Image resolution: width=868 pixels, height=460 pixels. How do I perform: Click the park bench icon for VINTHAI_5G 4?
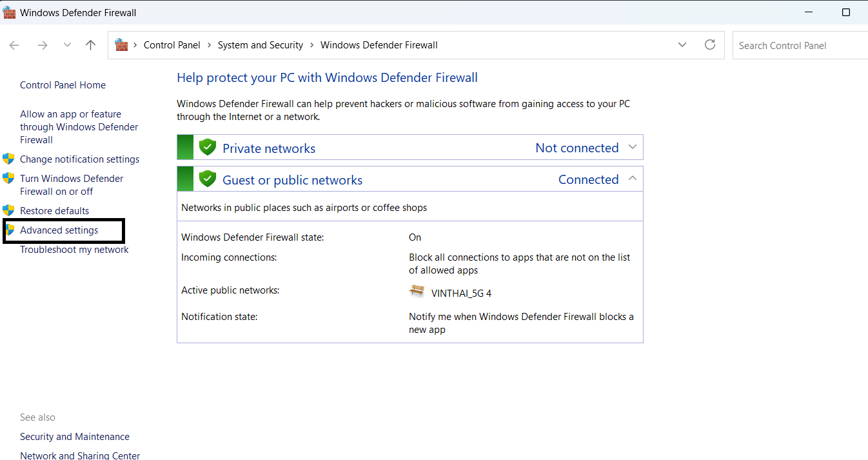[x=417, y=292]
